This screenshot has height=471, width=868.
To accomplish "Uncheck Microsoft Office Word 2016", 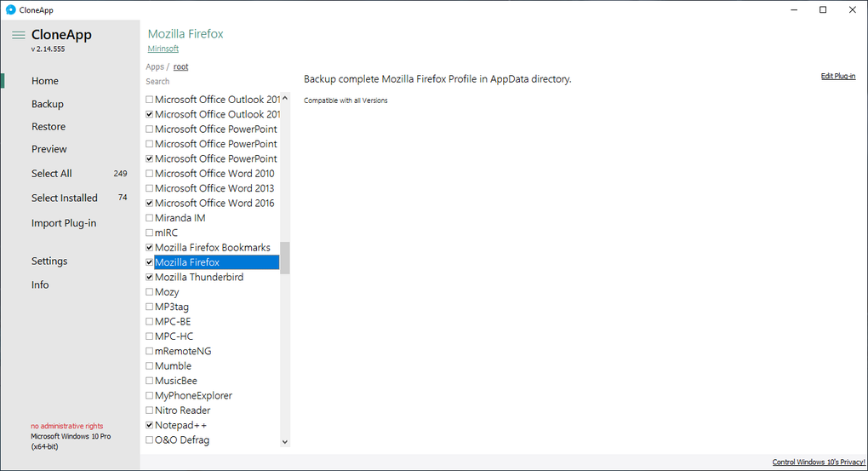I will pyautogui.click(x=150, y=204).
